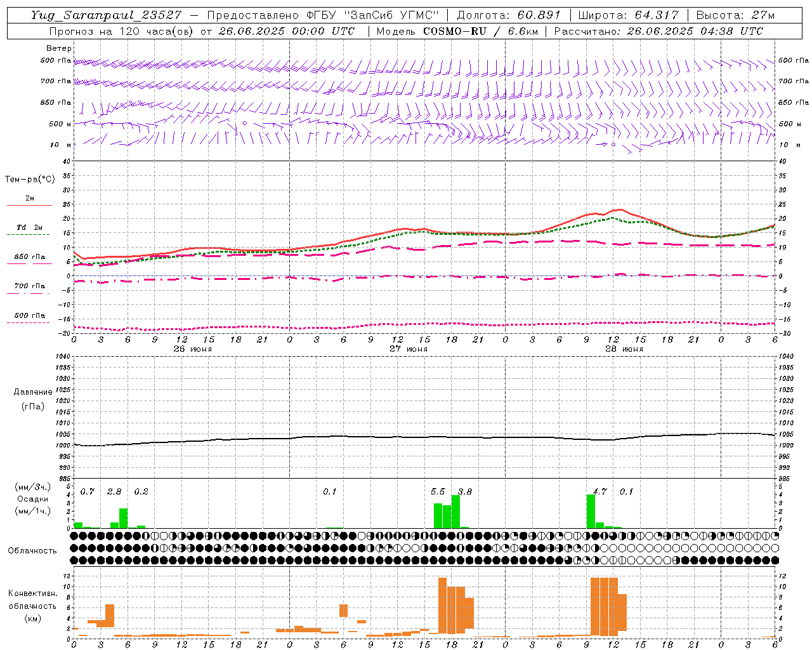Click the 4.7 precipitation total

tap(599, 492)
